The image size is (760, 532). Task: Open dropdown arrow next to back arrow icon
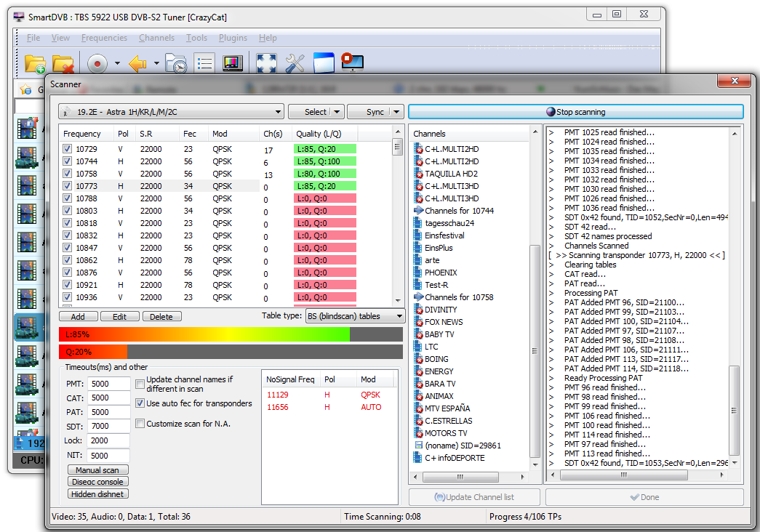tap(156, 63)
